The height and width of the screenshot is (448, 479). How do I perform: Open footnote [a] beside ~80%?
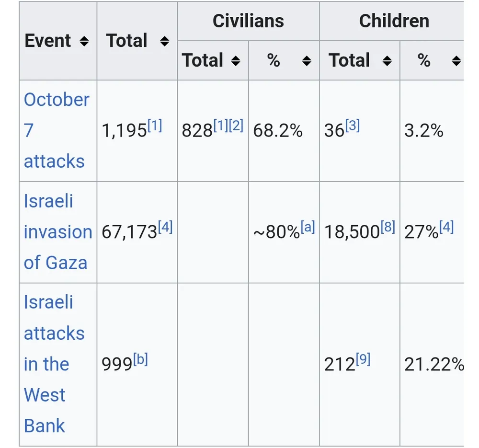(x=308, y=227)
